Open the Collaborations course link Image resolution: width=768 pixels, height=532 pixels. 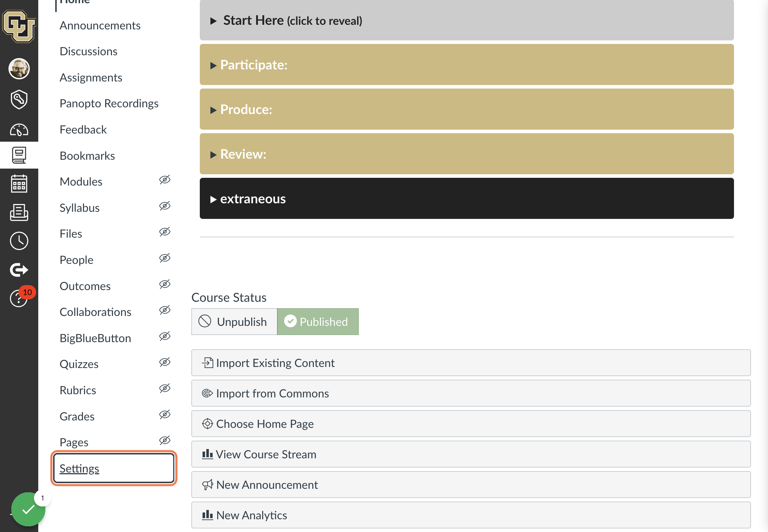click(95, 312)
